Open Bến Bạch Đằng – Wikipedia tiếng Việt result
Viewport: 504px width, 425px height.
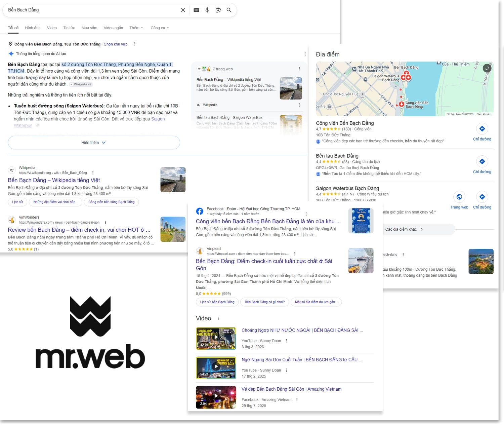coord(54,180)
